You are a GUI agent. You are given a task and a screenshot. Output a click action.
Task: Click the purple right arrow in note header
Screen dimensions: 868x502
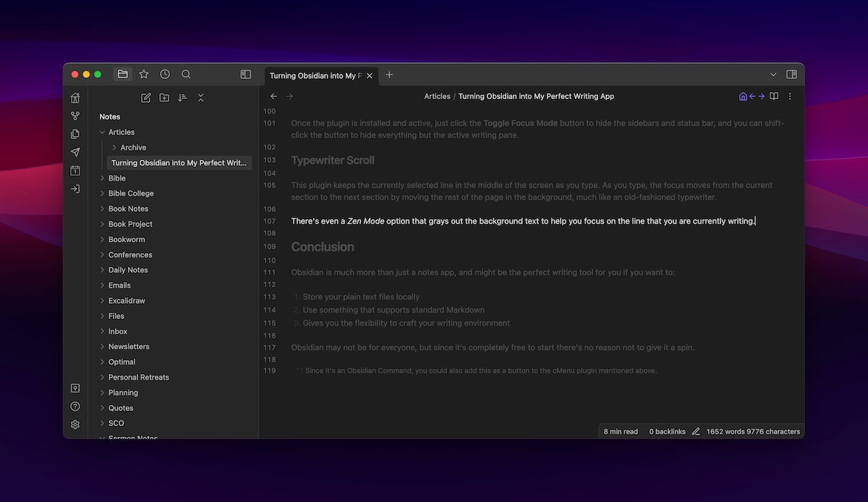tap(762, 96)
